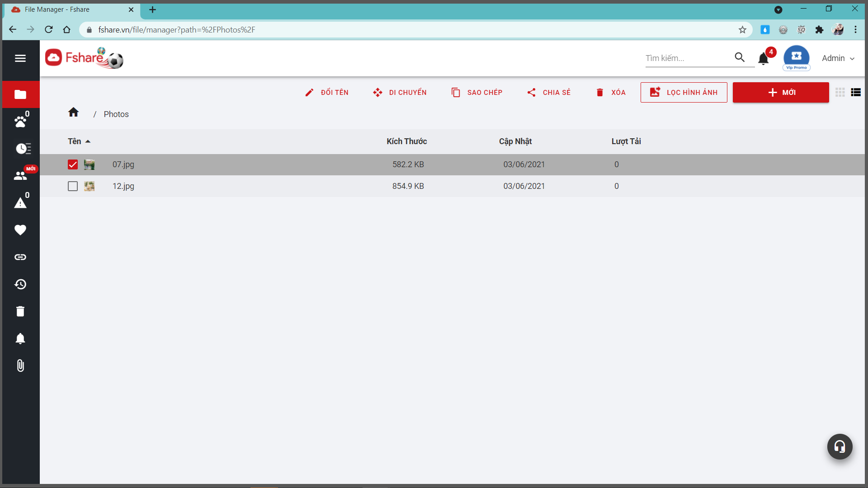Screen dimensions: 868x488
Task: Check the 12.jpg checkbox
Action: tap(73, 186)
